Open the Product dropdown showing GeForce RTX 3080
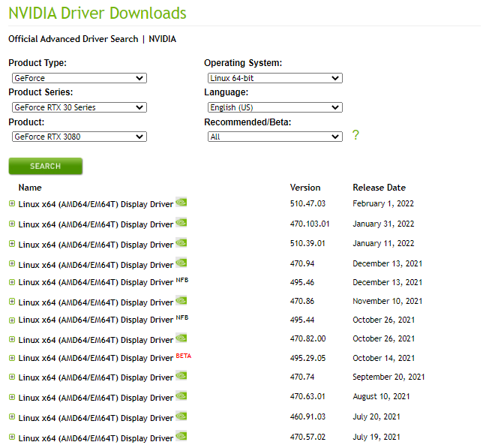This screenshot has width=486, height=448. pyautogui.click(x=79, y=137)
